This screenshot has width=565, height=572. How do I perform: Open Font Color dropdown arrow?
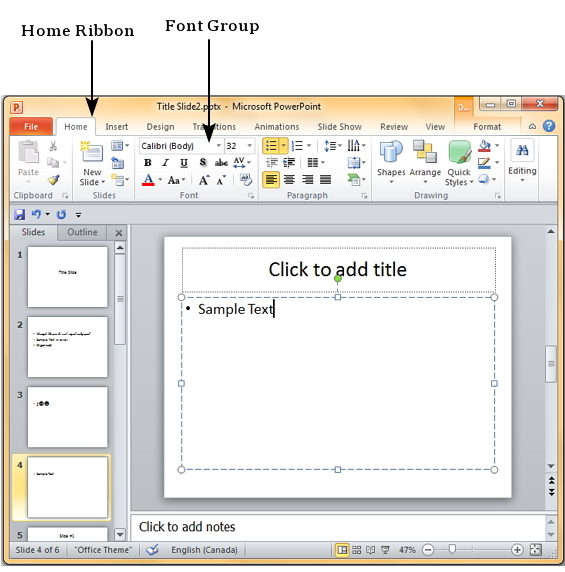(160, 179)
